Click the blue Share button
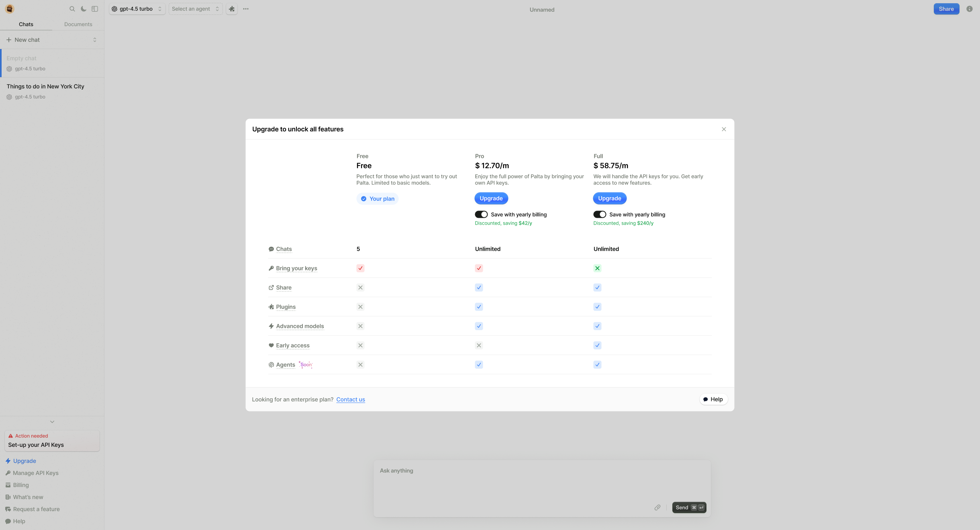 (946, 9)
